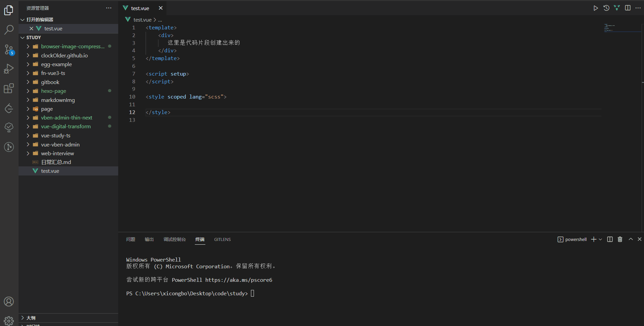644x326 pixels.
Task: Expand the vue-study-ts folder
Action: coord(68,136)
